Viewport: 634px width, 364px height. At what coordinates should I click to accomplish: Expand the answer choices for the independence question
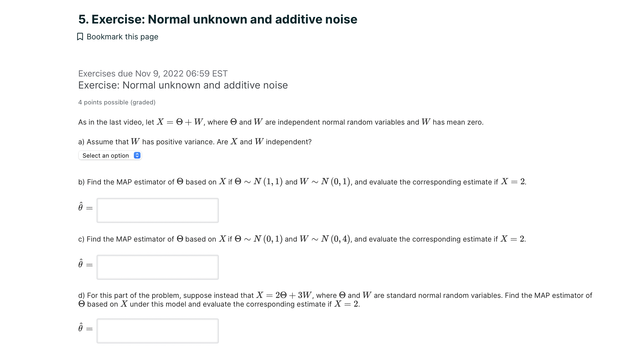(x=109, y=155)
